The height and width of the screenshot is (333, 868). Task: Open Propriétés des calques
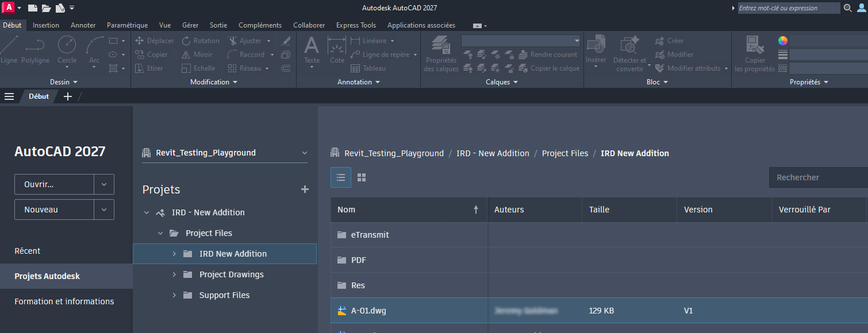[x=441, y=54]
